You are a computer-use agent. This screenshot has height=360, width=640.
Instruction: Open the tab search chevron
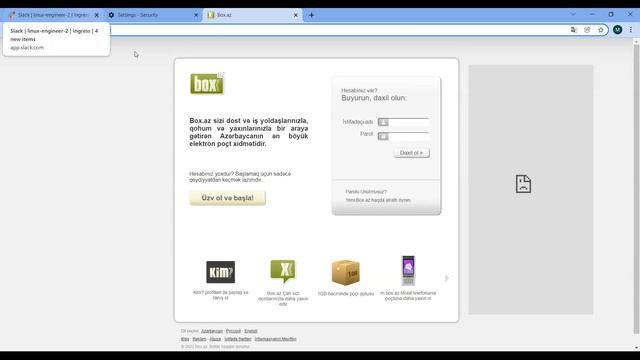573,14
